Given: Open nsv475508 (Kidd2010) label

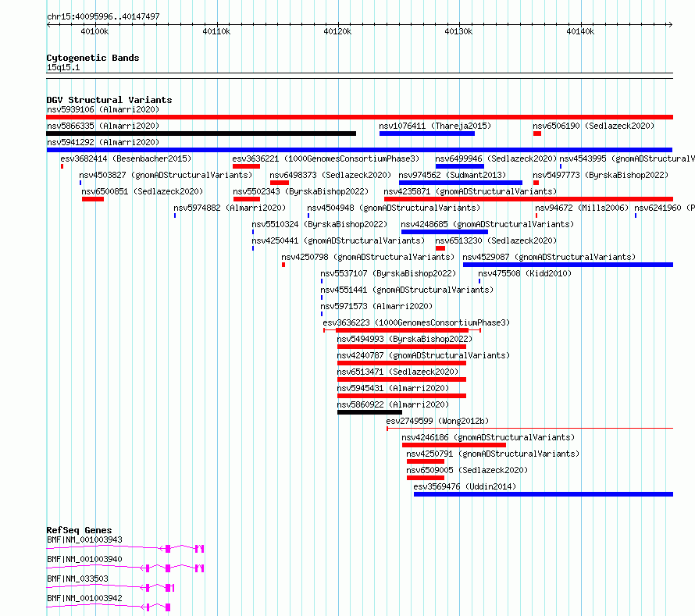Looking at the screenshot, I should [525, 273].
